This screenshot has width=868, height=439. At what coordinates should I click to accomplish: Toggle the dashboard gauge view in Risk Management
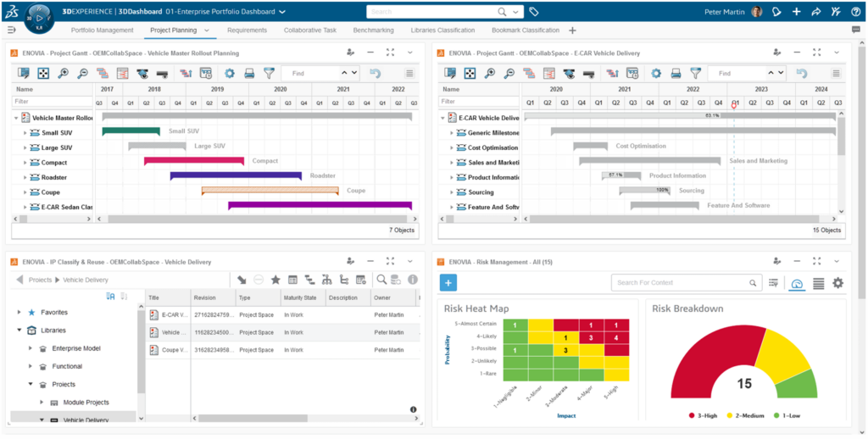797,283
